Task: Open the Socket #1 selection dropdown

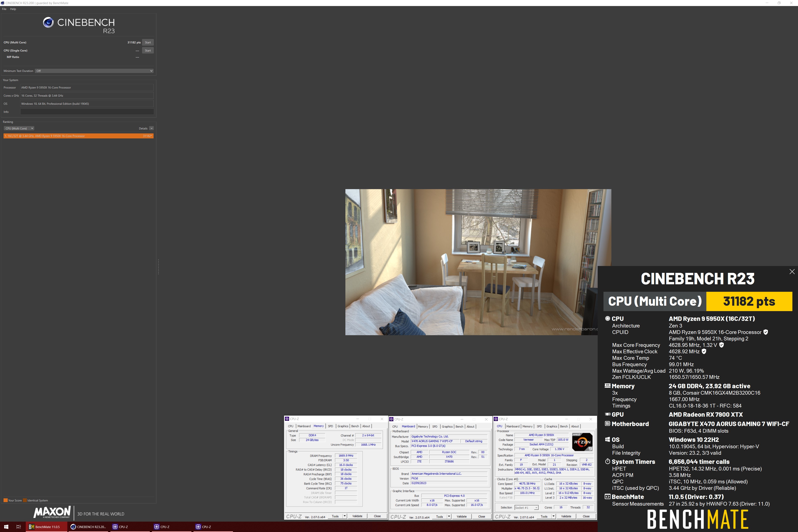Action: coord(527,507)
